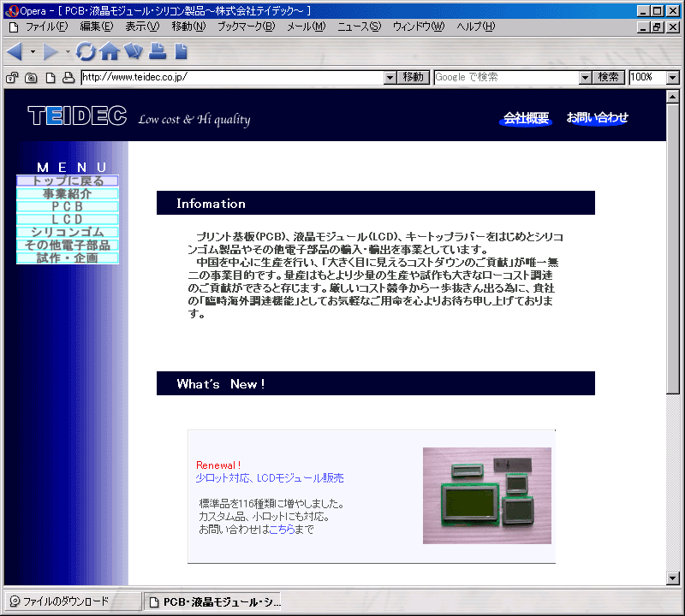This screenshot has width=685, height=616.
Task: Select シリコンゴム in the side menu
Action: click(68, 232)
